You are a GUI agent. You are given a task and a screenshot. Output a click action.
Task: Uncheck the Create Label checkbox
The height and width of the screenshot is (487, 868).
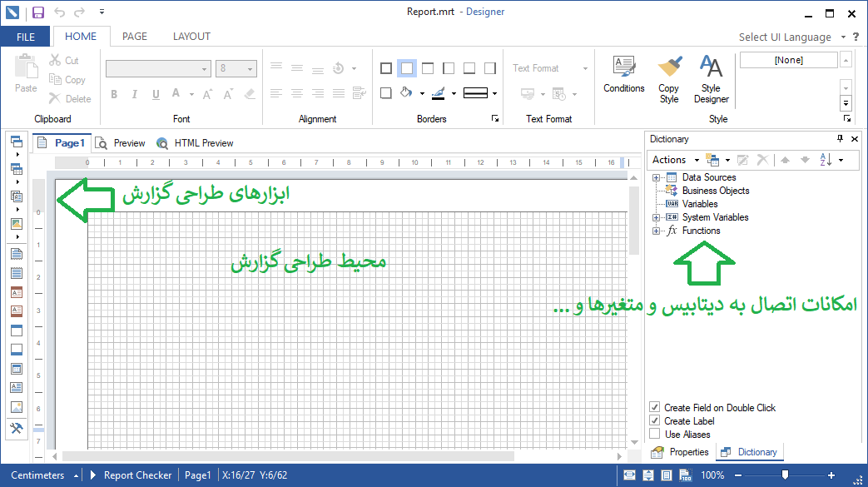click(x=655, y=420)
